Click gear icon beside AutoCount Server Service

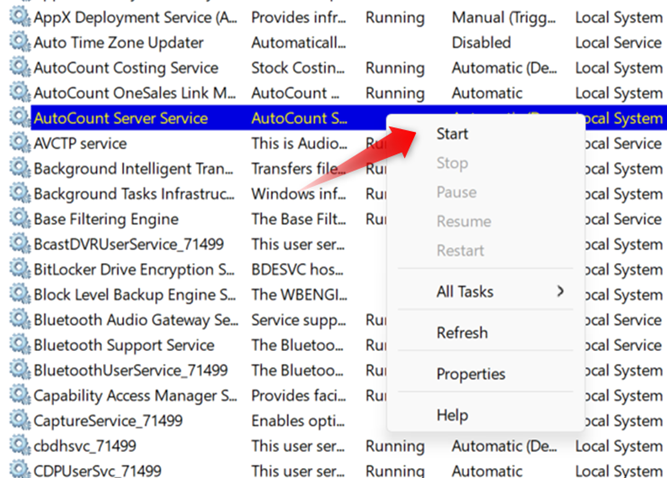coord(19,118)
